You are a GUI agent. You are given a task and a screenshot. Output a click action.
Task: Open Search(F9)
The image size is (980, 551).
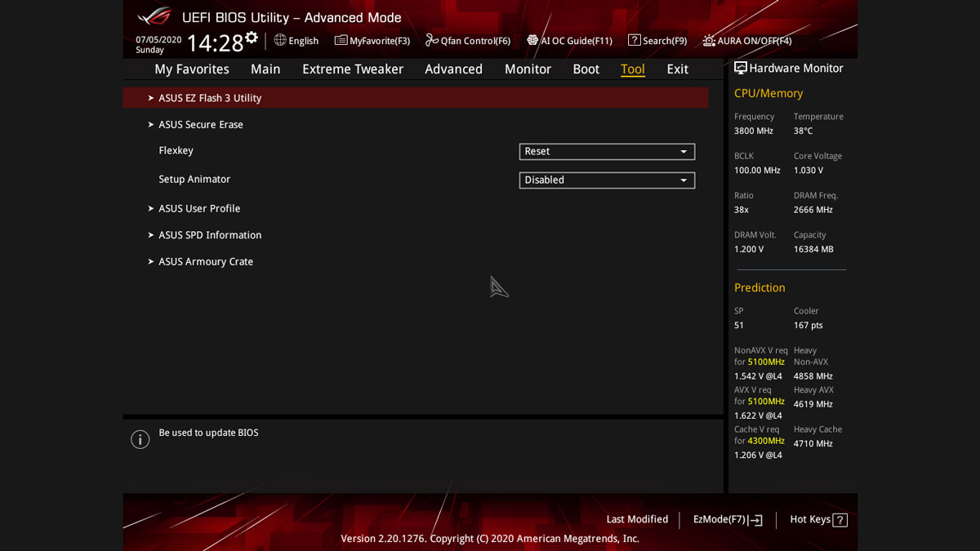(657, 41)
